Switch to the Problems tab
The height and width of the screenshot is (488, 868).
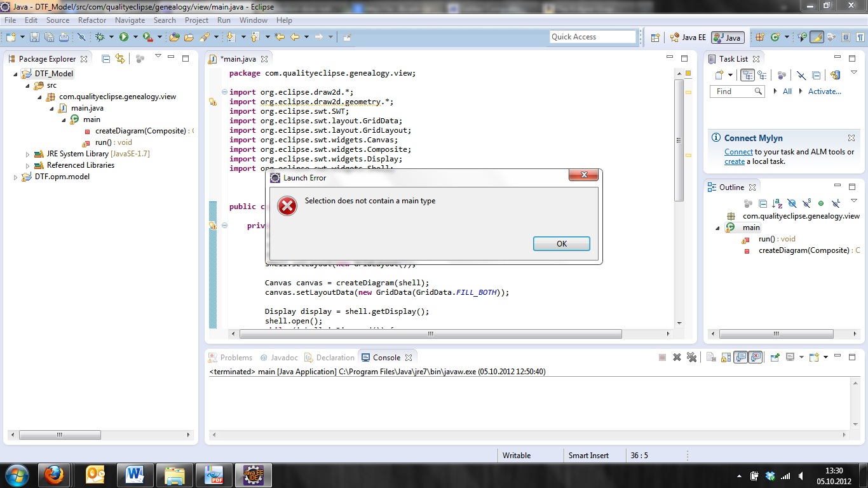click(x=230, y=358)
